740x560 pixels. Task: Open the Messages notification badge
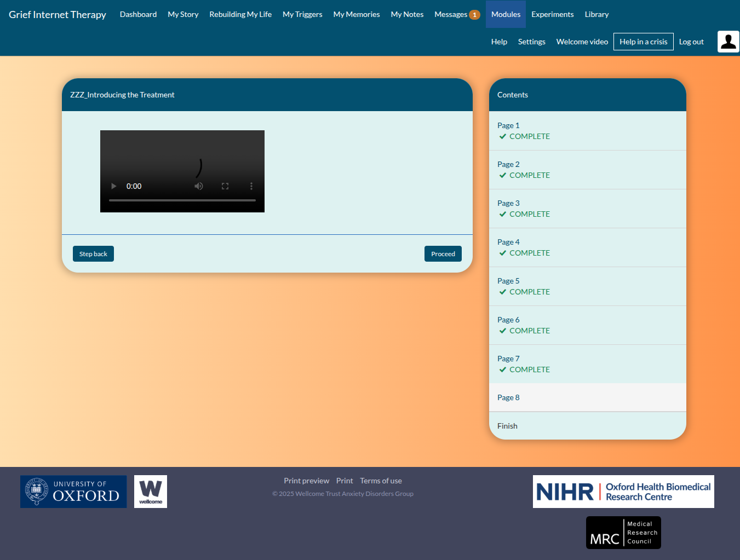click(474, 15)
